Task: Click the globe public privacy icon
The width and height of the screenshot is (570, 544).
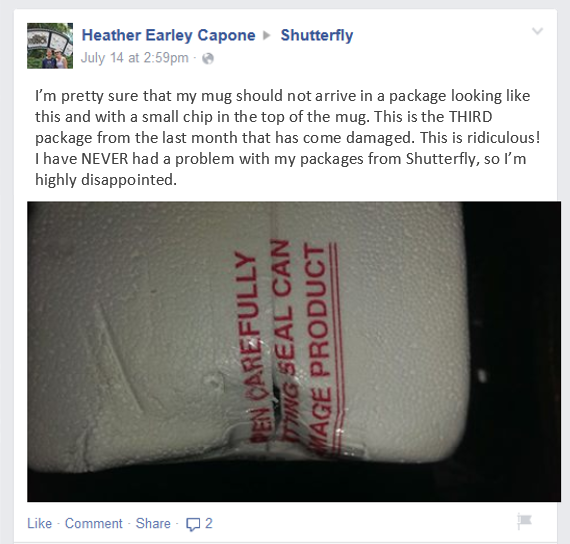Action: click(208, 59)
